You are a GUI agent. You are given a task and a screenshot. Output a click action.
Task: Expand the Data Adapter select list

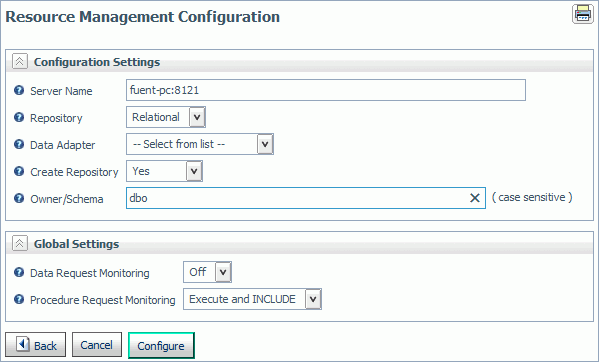(x=200, y=144)
